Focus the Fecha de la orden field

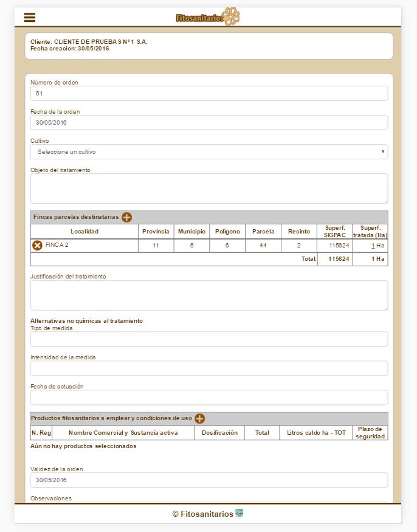click(x=209, y=123)
